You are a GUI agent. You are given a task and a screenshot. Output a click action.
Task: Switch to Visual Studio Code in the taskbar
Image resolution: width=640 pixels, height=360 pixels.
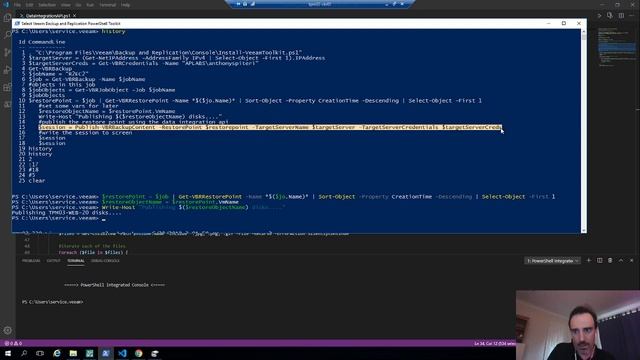click(122, 353)
